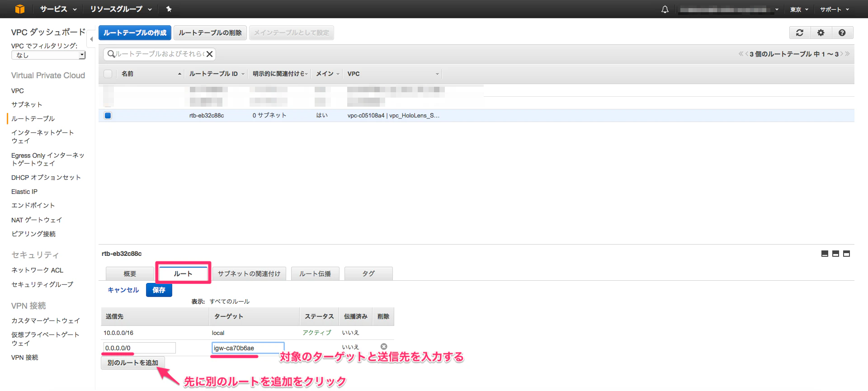Toggle the select-all route tables checkbox
868x391 pixels.
tap(108, 74)
